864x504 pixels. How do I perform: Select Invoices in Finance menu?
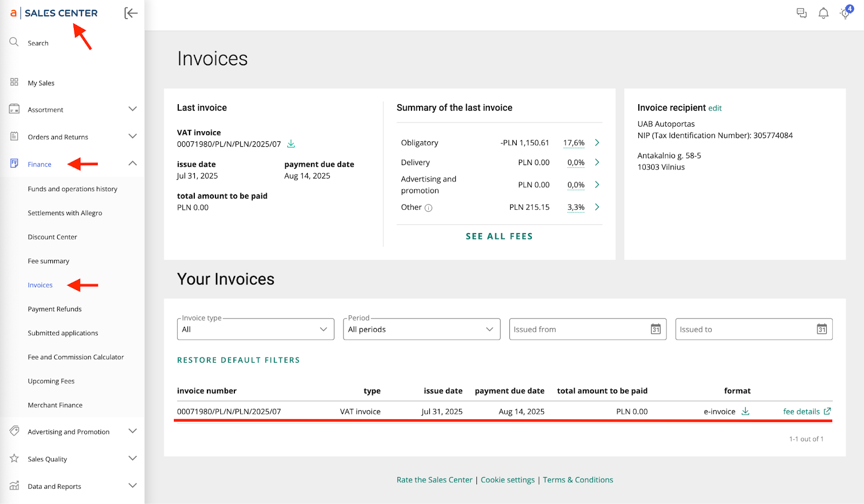click(x=40, y=285)
